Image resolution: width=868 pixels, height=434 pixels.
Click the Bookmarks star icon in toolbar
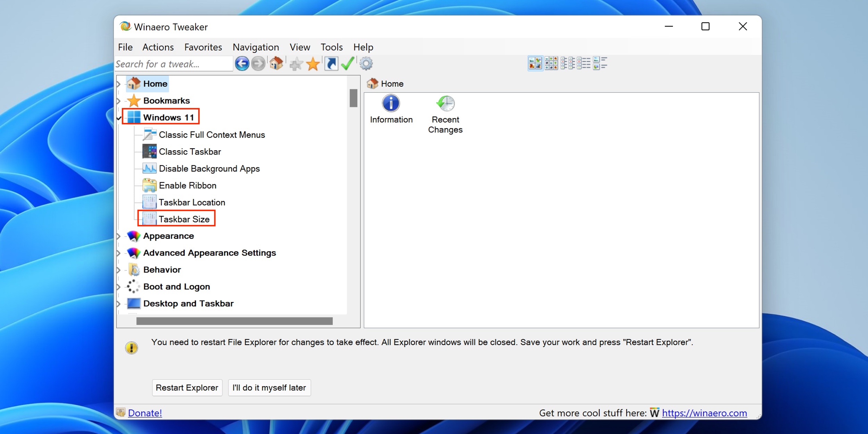(313, 63)
